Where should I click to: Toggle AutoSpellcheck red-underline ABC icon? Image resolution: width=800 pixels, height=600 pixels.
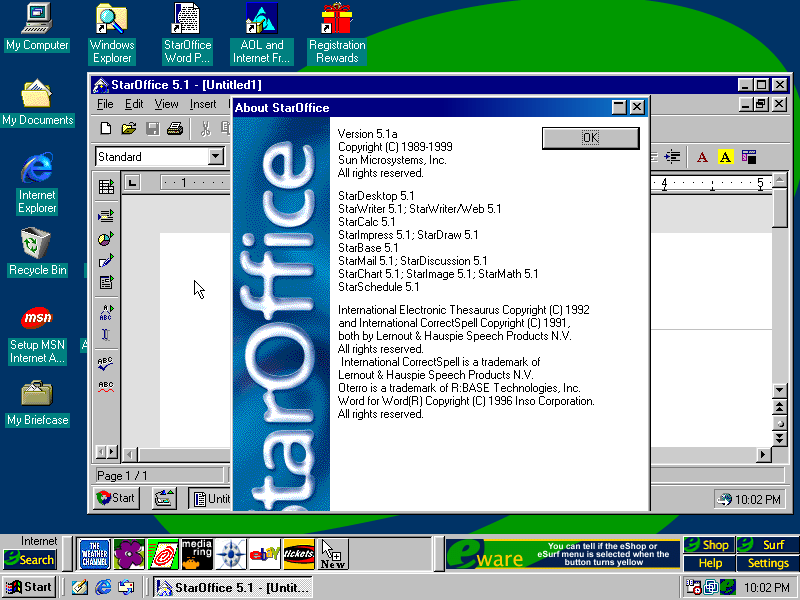pos(106,386)
